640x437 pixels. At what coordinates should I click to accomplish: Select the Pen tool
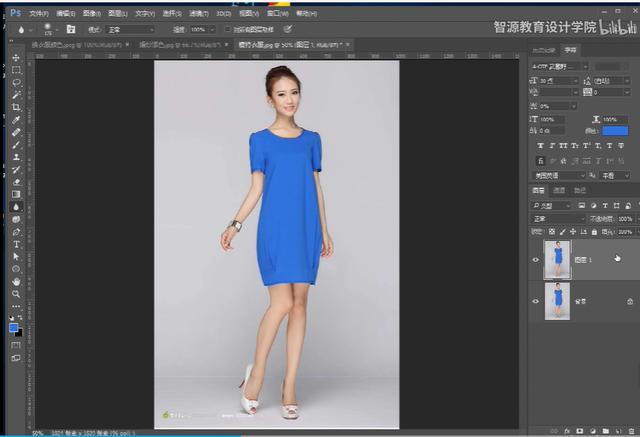pos(16,232)
